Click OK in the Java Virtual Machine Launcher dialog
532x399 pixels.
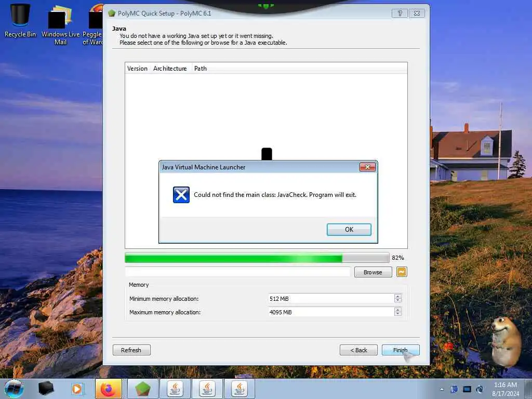[349, 229]
